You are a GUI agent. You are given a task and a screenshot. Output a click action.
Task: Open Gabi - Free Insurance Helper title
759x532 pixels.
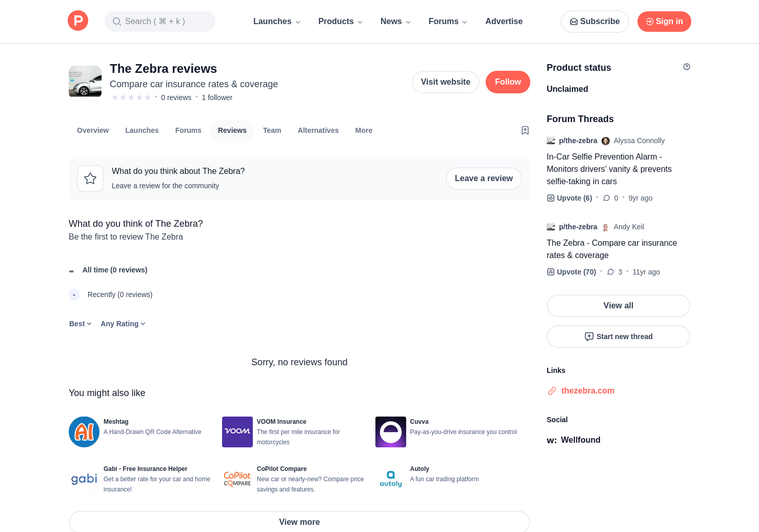click(145, 469)
